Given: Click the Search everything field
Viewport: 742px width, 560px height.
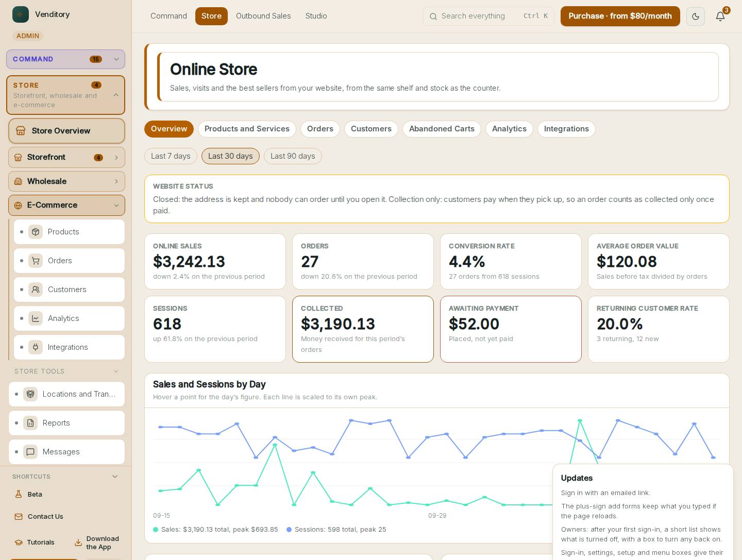Looking at the screenshot, I should coord(488,16).
